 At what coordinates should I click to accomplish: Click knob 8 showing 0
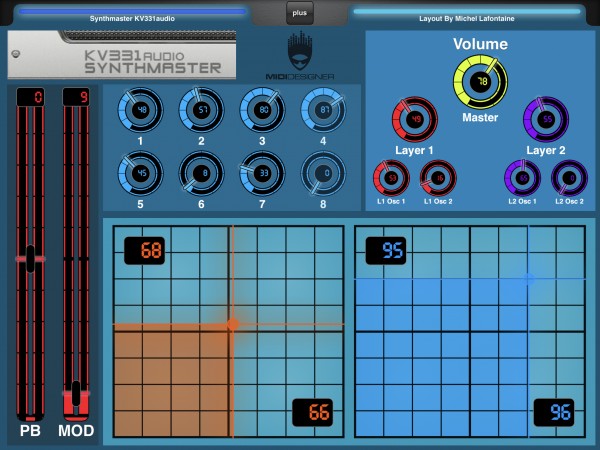tap(323, 173)
